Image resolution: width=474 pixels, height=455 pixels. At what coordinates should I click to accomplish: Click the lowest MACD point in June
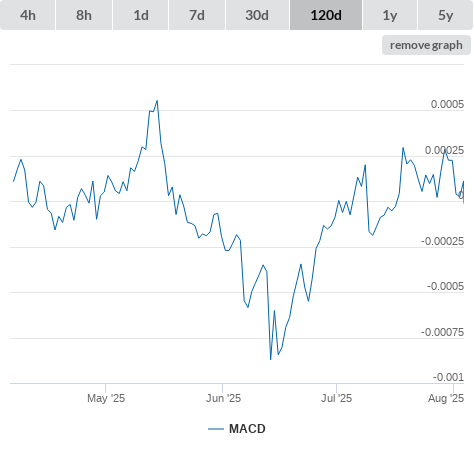(270, 359)
